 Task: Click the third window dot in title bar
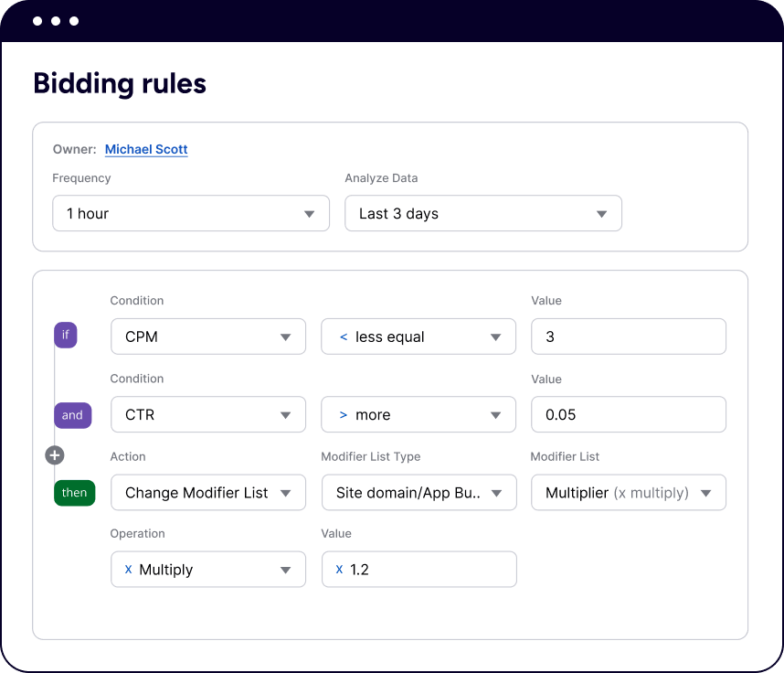coord(74,21)
